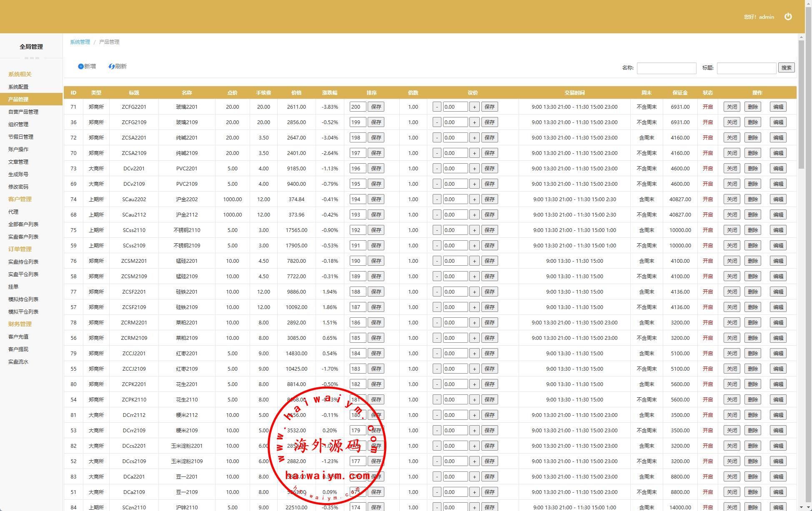This screenshot has width=812, height=511.
Task: Go to 全部客户列表 menu item
Action: (x=23, y=224)
